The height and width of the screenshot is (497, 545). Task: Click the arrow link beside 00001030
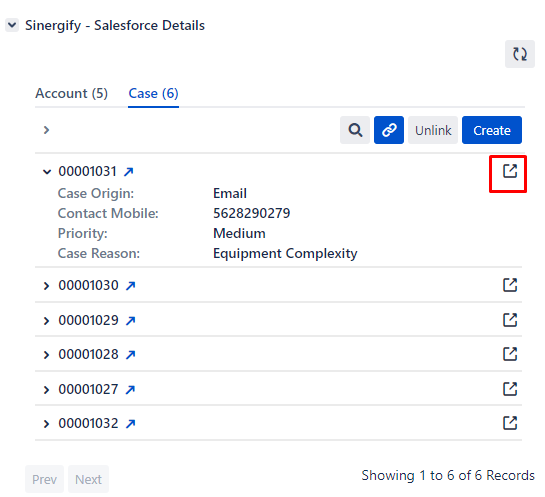pos(131,286)
